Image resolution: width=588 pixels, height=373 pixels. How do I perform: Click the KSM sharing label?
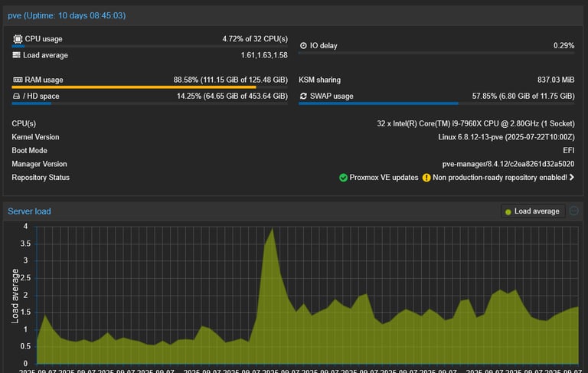[x=320, y=80]
